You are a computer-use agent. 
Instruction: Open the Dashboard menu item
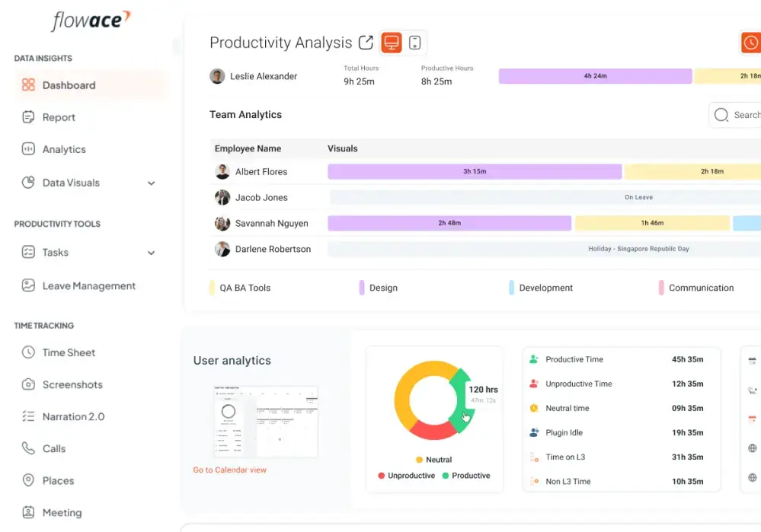69,85
